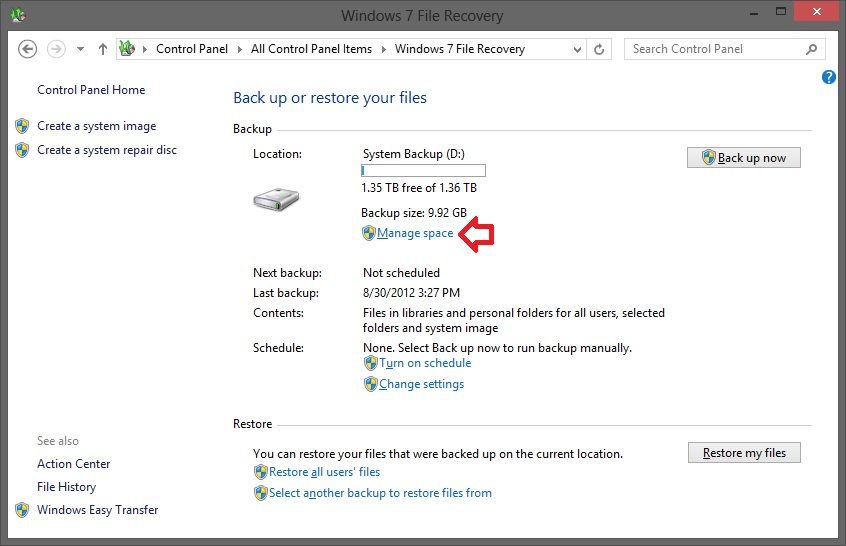Click the search magnifier icon
The width and height of the screenshot is (846, 546).
811,49
